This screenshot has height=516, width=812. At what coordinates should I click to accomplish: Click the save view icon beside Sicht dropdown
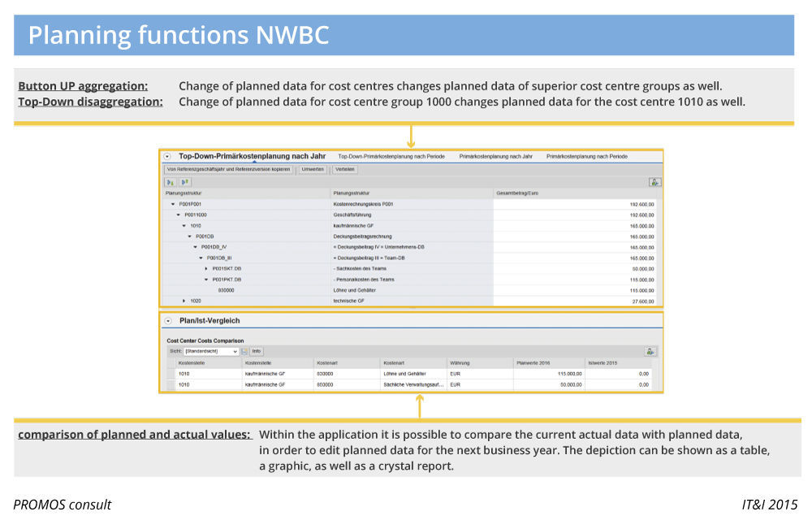pyautogui.click(x=244, y=351)
